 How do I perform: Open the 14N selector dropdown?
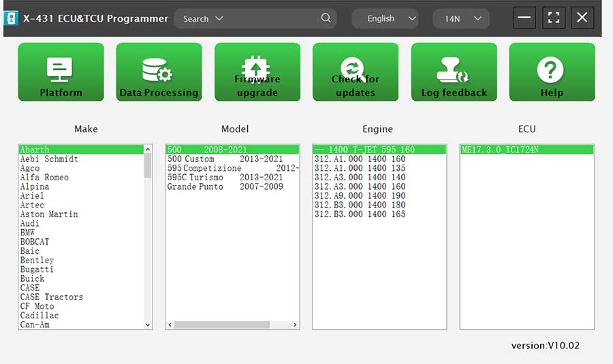point(461,18)
